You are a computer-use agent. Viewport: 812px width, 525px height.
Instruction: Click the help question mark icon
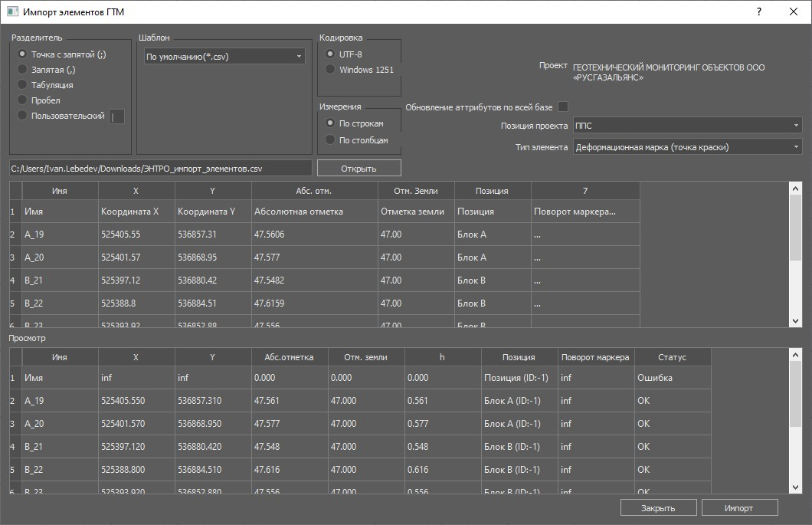coord(758,11)
